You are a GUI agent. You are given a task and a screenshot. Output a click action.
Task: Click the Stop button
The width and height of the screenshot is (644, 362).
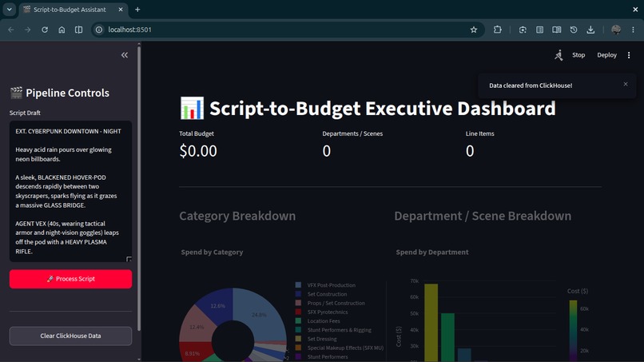[x=578, y=55]
